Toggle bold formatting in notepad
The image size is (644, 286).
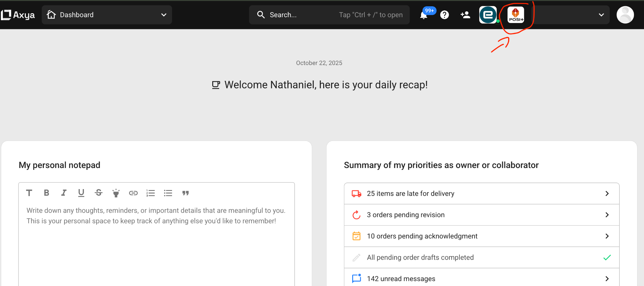point(47,193)
